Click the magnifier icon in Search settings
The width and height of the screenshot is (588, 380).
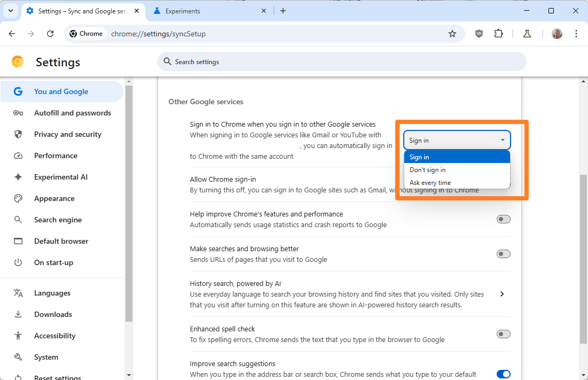(167, 61)
